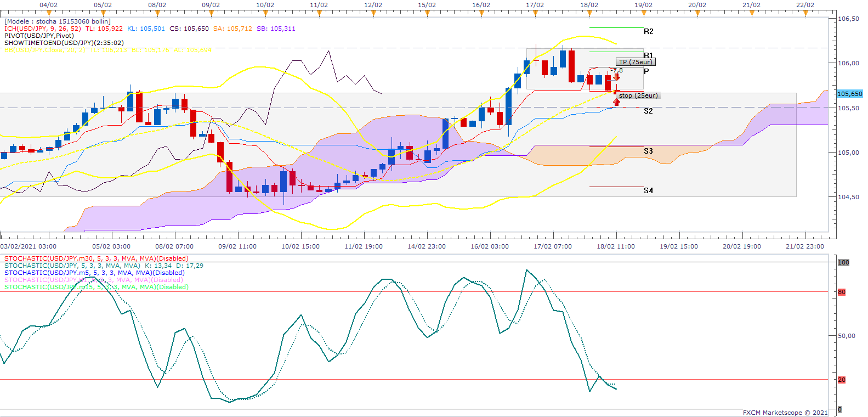Viewport: 868px width, 417px height.
Task: Click the 03/02/2021 03:00 time axis label
Action: pos(28,246)
